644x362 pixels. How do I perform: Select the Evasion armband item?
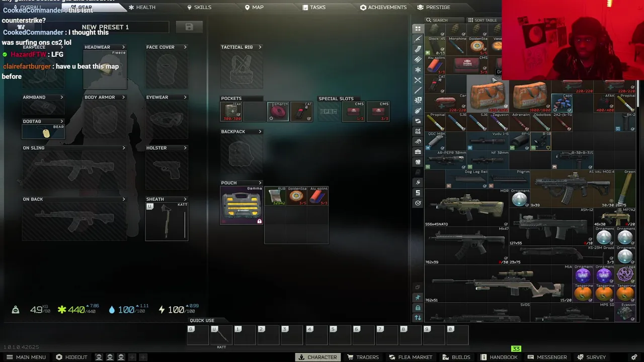[x=625, y=312]
